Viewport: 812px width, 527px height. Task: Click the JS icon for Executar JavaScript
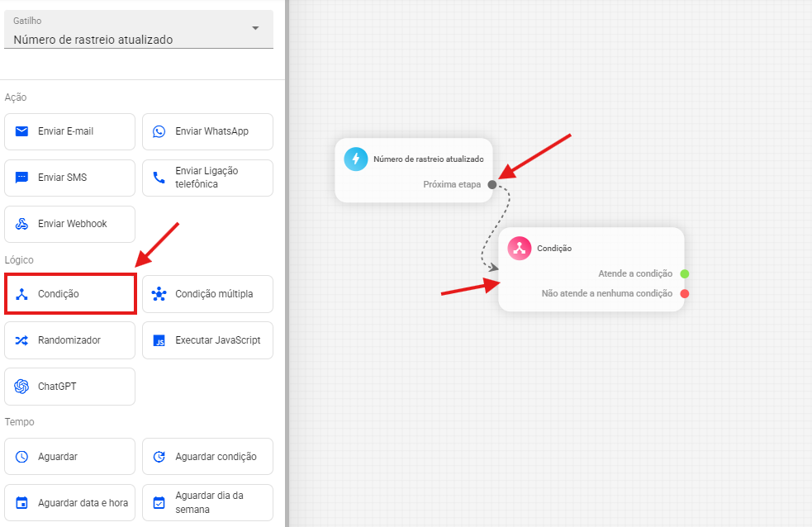point(159,340)
